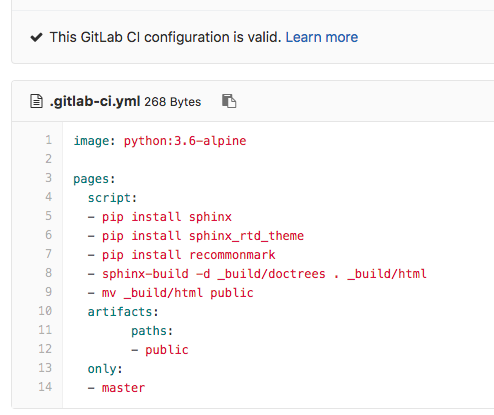Screen dimensions: 494x415
Task: Click line number 14 in the gutter
Action: coord(45,387)
